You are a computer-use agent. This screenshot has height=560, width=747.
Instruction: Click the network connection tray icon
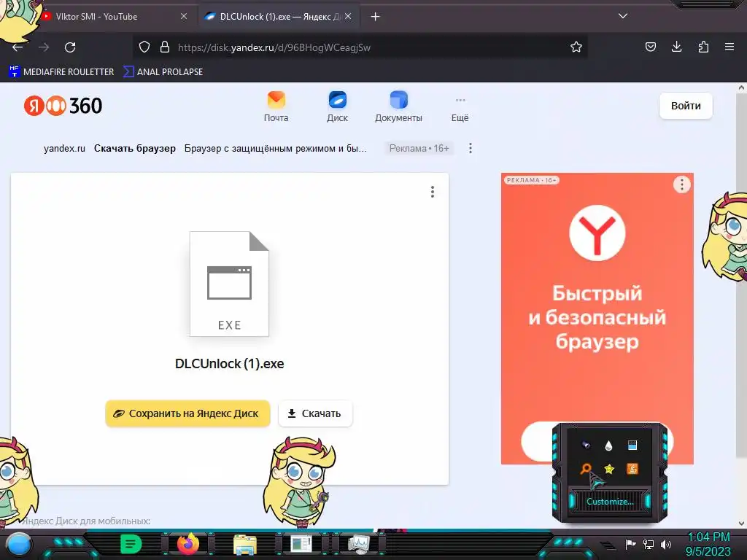coord(649,544)
